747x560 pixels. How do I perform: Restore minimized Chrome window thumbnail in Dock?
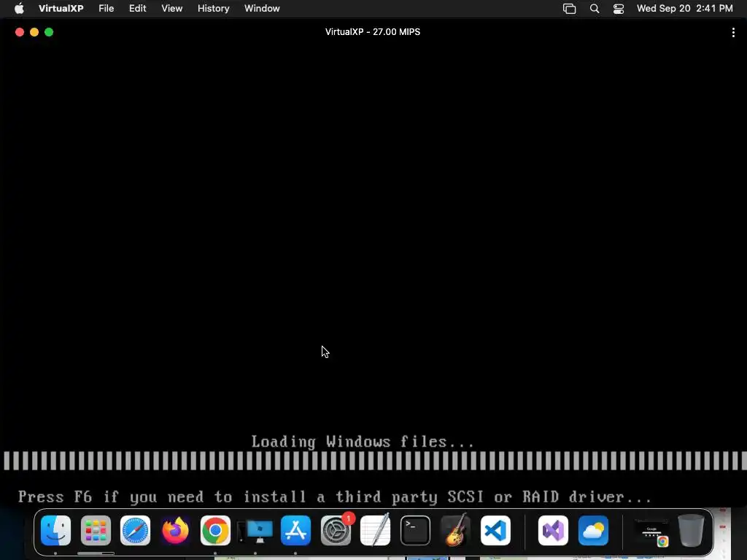coord(651,532)
